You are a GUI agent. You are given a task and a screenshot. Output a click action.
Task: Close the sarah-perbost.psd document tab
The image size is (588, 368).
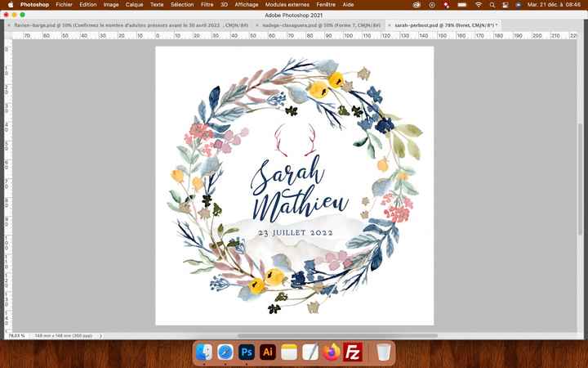point(390,25)
